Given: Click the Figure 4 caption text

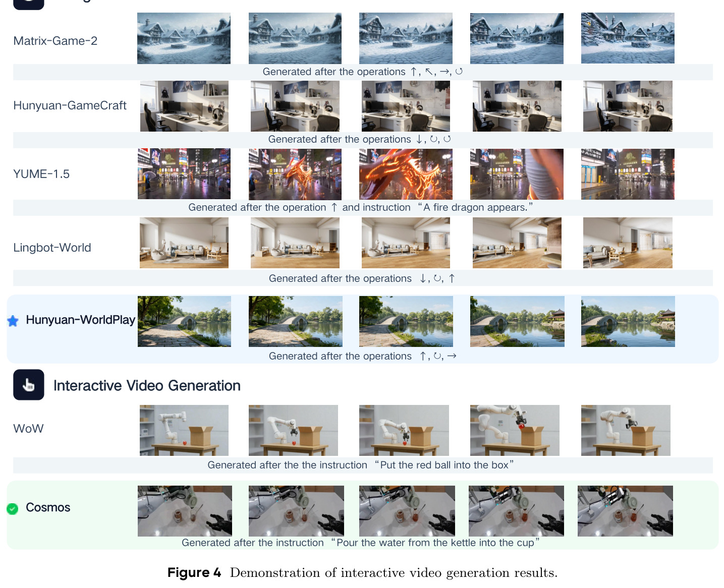Looking at the screenshot, I should click(362, 573).
